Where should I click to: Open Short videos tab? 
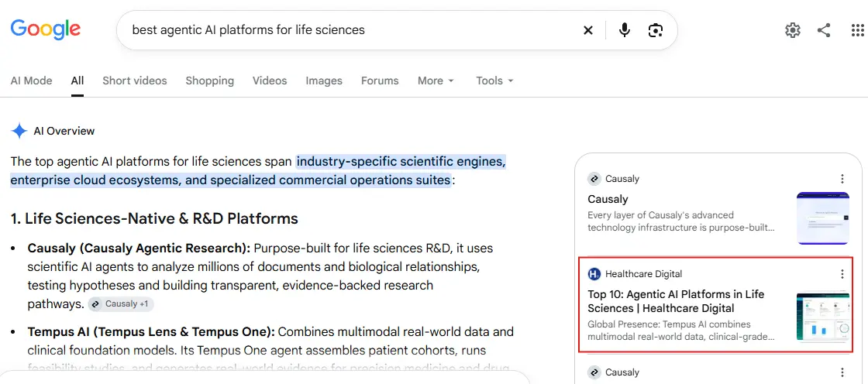(x=135, y=81)
